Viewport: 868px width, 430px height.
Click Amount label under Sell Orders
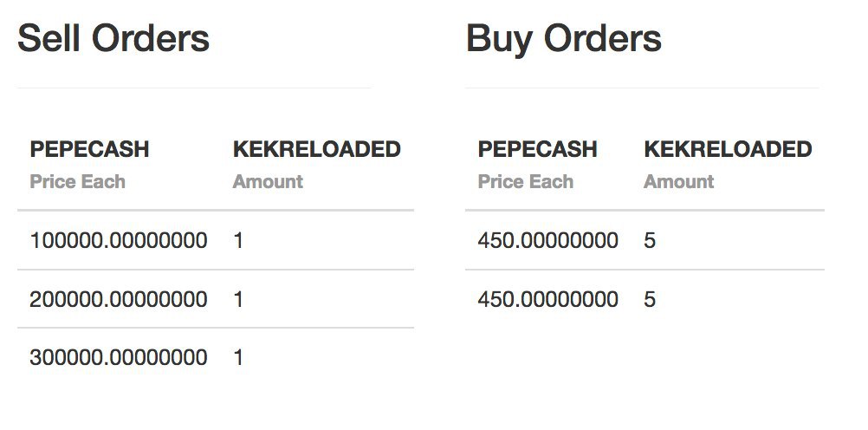[x=268, y=181]
